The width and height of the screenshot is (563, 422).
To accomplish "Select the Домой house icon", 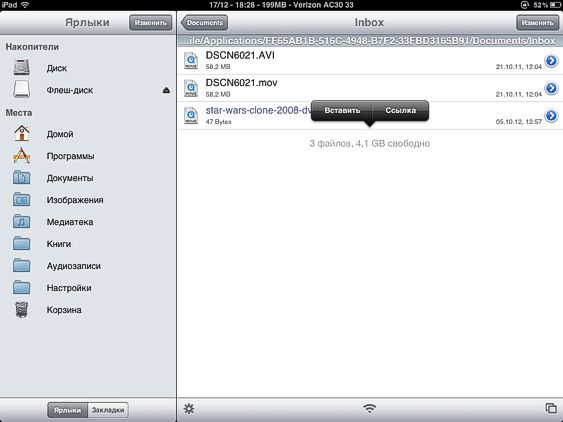I will [x=22, y=133].
